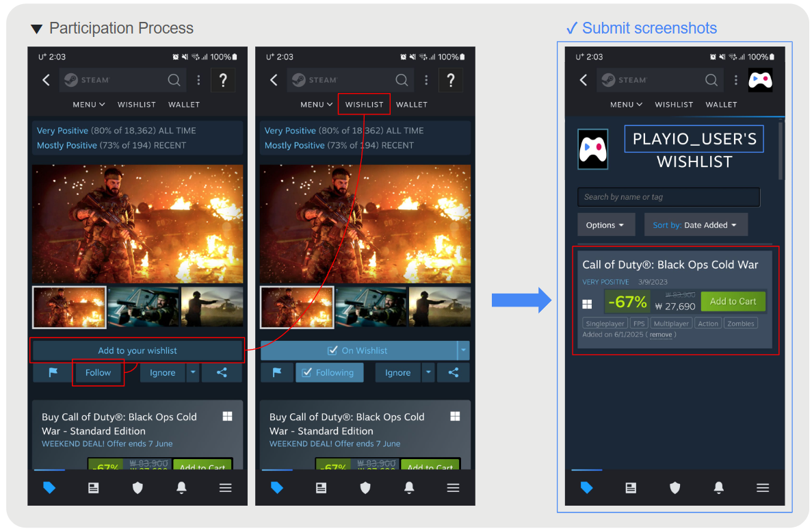The width and height of the screenshot is (812, 531).
Task: Click share icon next to Ignore in first phone
Action: pos(222,372)
